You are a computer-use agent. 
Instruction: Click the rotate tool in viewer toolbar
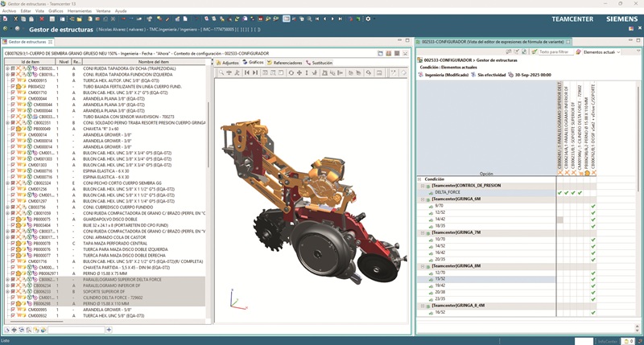pyautogui.click(x=291, y=72)
